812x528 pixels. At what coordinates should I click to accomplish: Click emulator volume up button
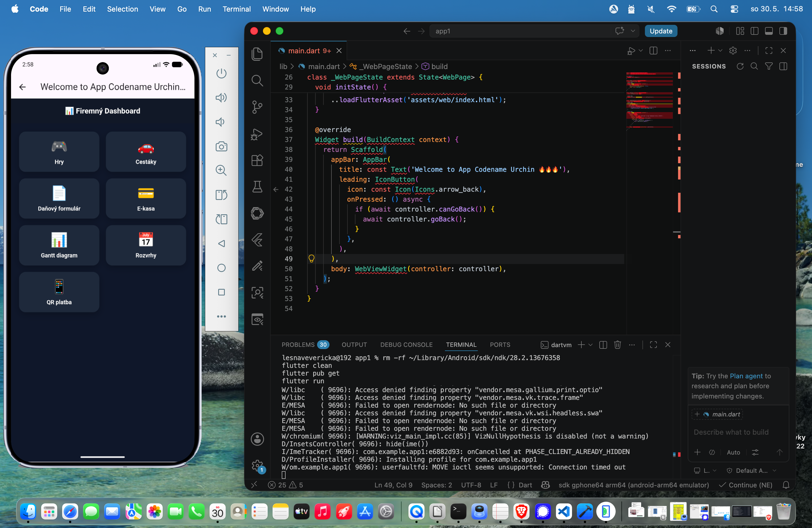click(222, 97)
